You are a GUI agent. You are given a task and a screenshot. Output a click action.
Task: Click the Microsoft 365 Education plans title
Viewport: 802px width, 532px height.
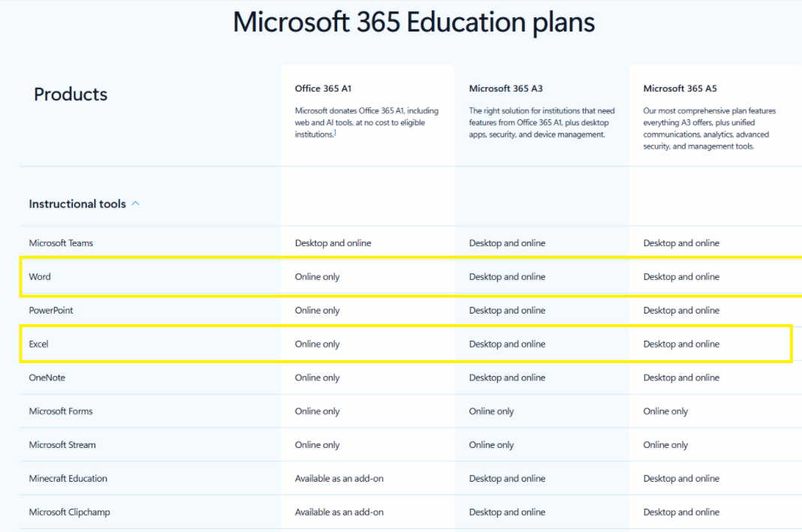(414, 22)
